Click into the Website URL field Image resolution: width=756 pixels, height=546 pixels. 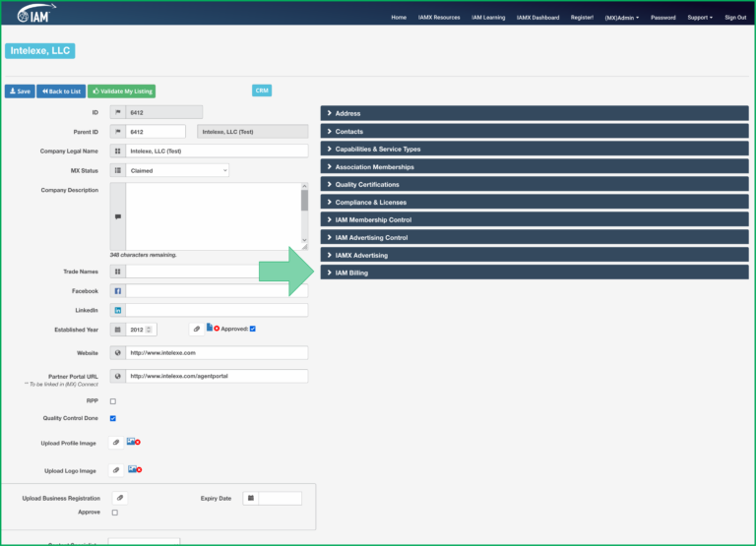pyautogui.click(x=217, y=353)
